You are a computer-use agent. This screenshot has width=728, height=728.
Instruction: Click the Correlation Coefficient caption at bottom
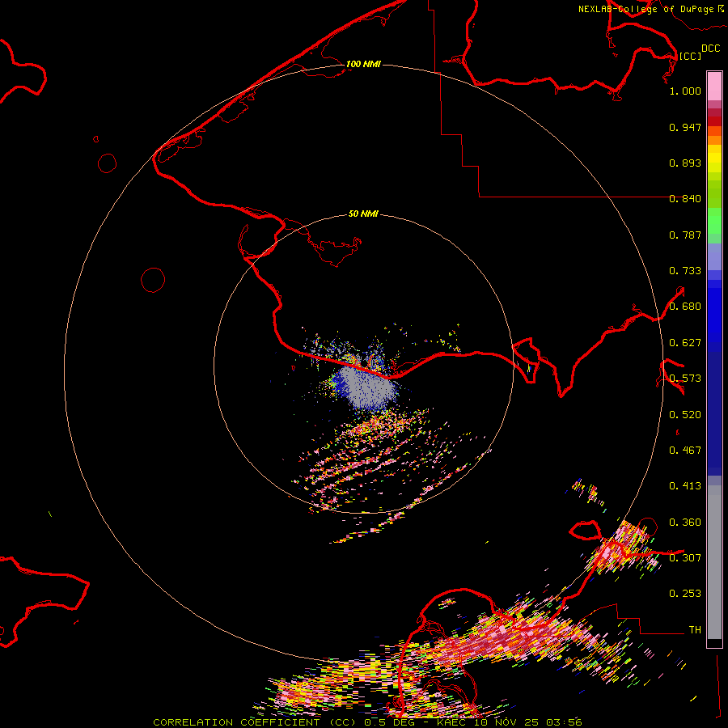point(367,722)
